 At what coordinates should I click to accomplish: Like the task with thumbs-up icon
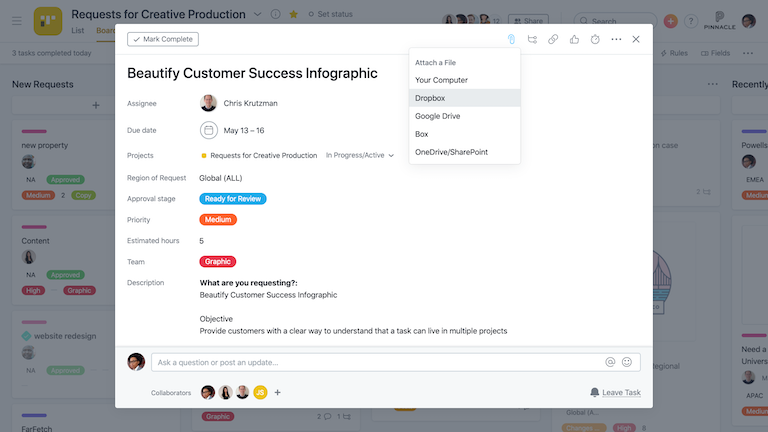[574, 39]
